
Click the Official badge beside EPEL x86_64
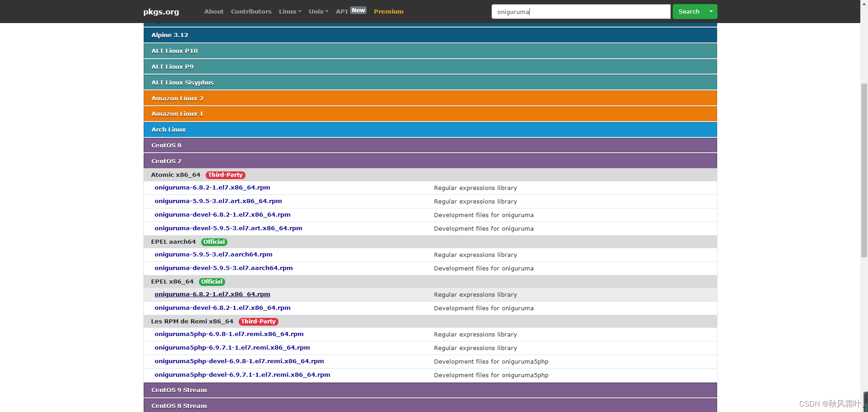(212, 282)
